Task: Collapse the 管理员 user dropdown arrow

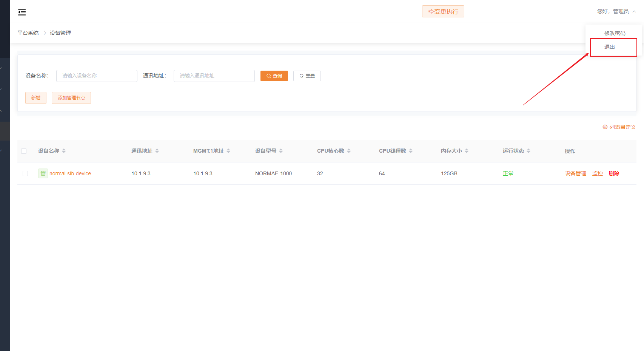Action: [x=634, y=11]
